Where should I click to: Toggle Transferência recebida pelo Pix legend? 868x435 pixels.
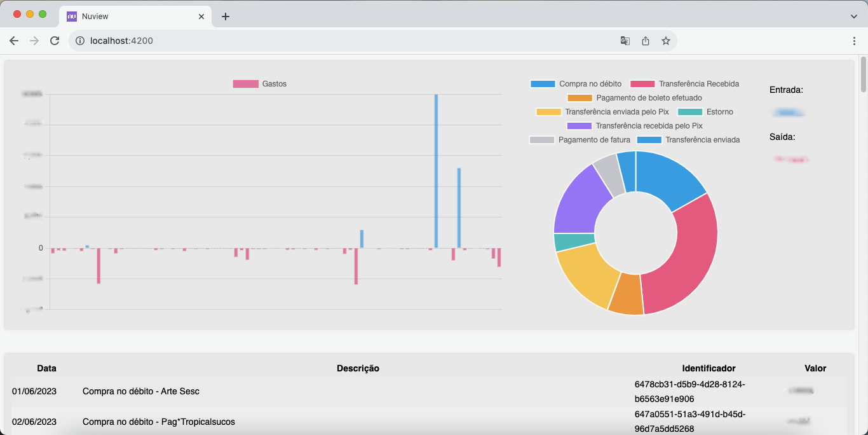(634, 126)
